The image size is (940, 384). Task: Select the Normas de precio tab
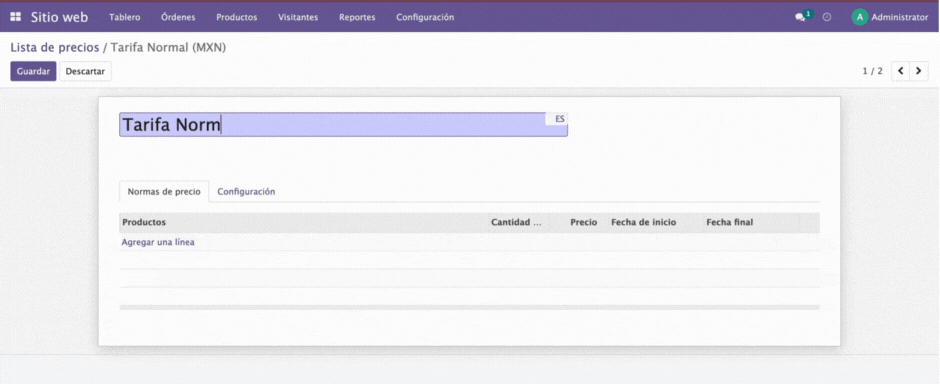pyautogui.click(x=164, y=192)
